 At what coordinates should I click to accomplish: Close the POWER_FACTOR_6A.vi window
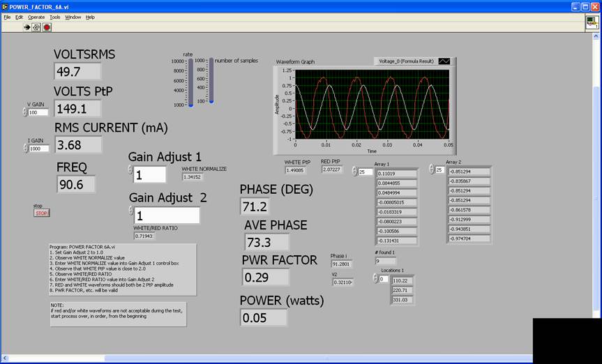595,7
